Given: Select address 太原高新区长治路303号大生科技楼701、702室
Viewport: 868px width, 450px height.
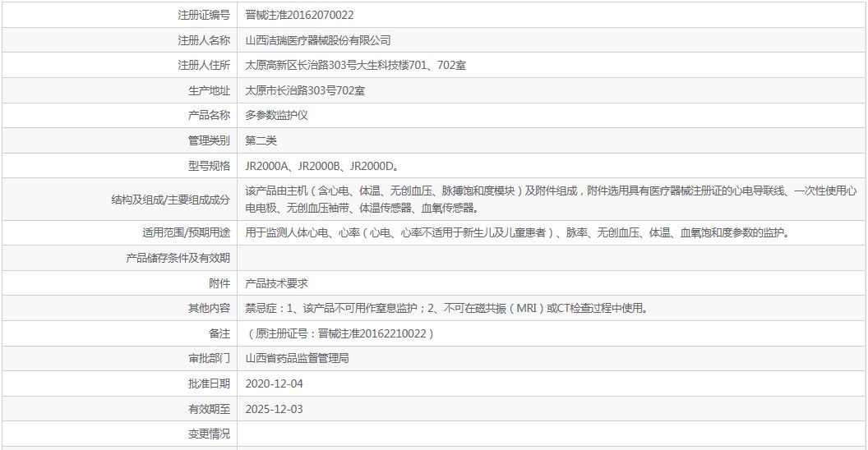Looking at the screenshot, I should (355, 65).
